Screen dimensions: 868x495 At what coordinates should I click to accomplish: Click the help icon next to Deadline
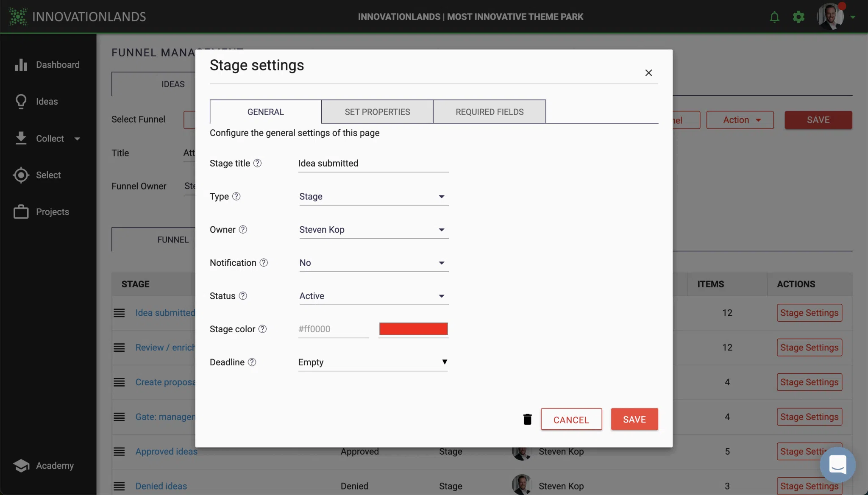coord(252,362)
